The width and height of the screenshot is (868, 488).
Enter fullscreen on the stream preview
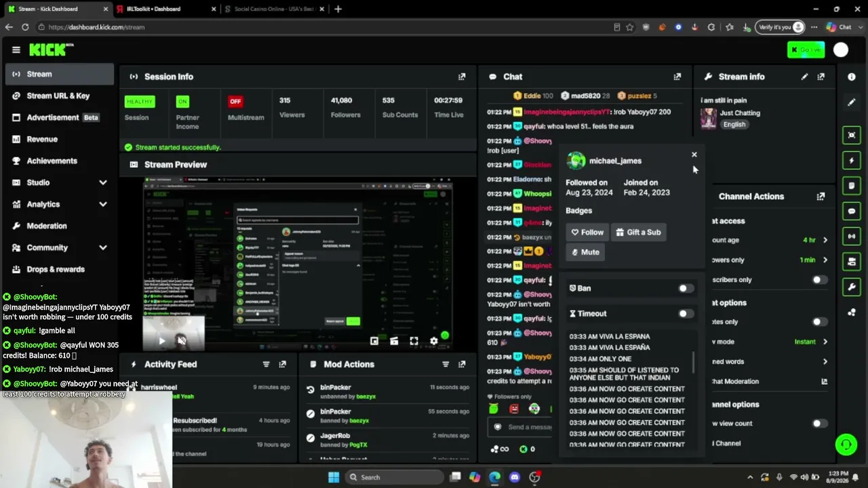(x=414, y=341)
